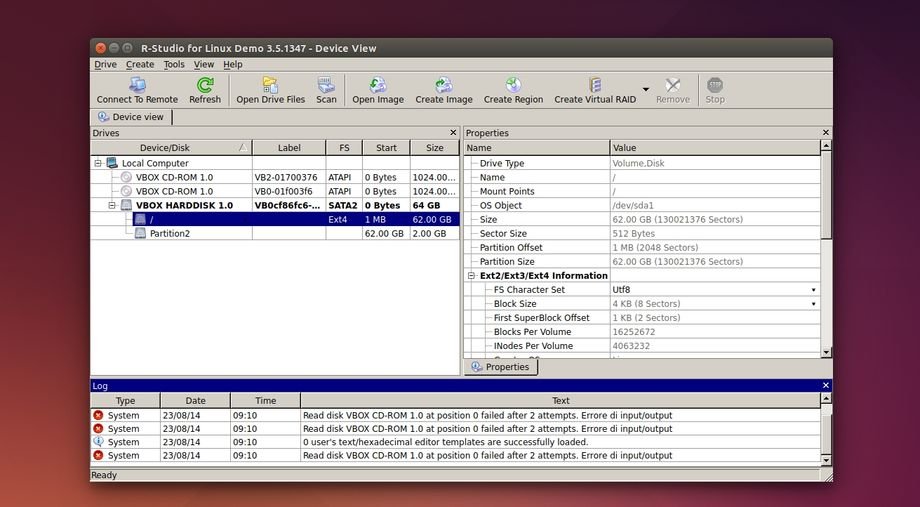This screenshot has height=507, width=920.
Task: Sort drives by the Size column header
Action: coord(434,148)
